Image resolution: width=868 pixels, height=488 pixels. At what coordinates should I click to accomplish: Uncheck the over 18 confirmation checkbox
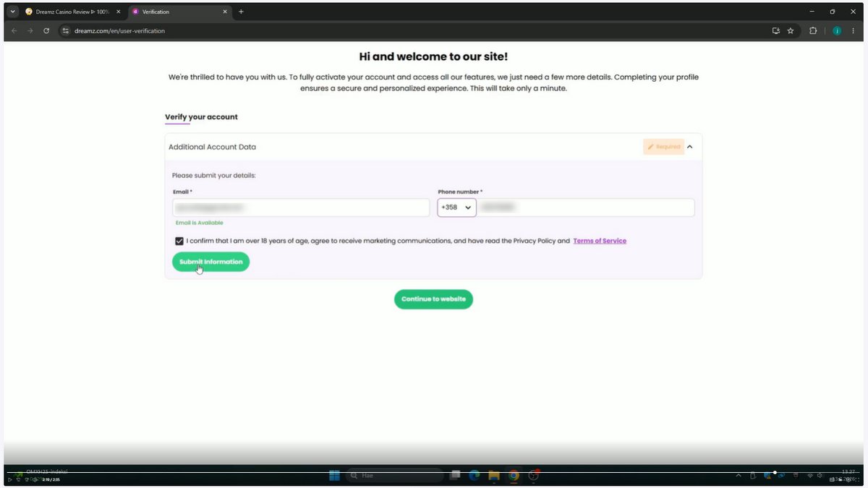click(179, 241)
